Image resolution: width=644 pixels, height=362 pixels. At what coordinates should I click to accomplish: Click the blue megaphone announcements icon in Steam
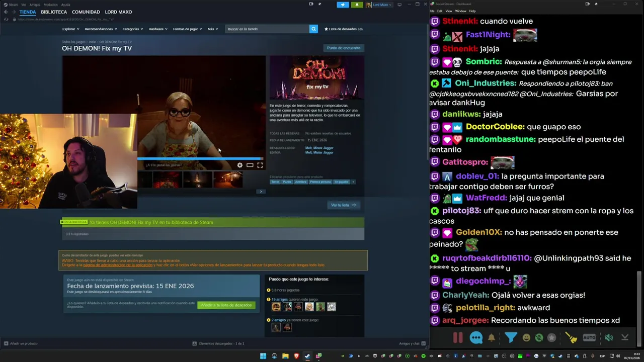tap(343, 5)
